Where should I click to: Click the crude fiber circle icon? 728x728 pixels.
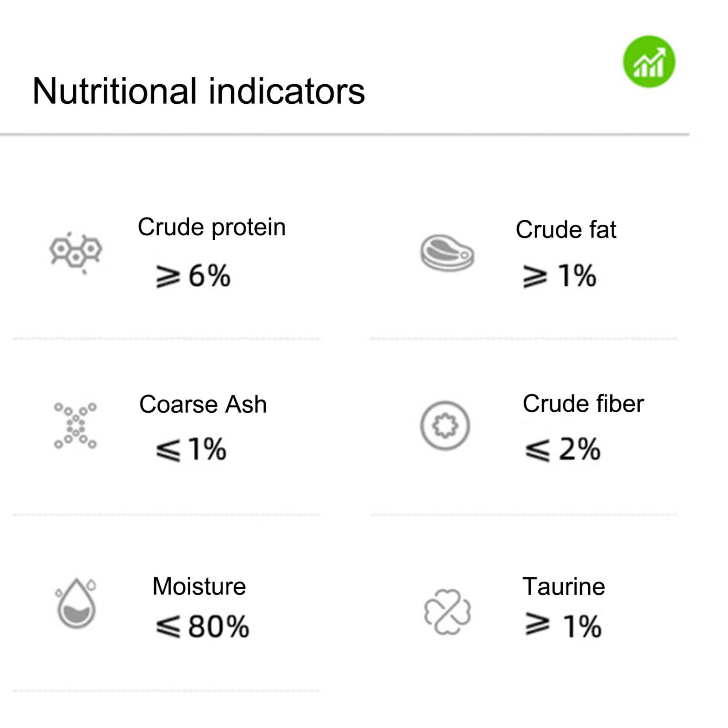point(445,426)
